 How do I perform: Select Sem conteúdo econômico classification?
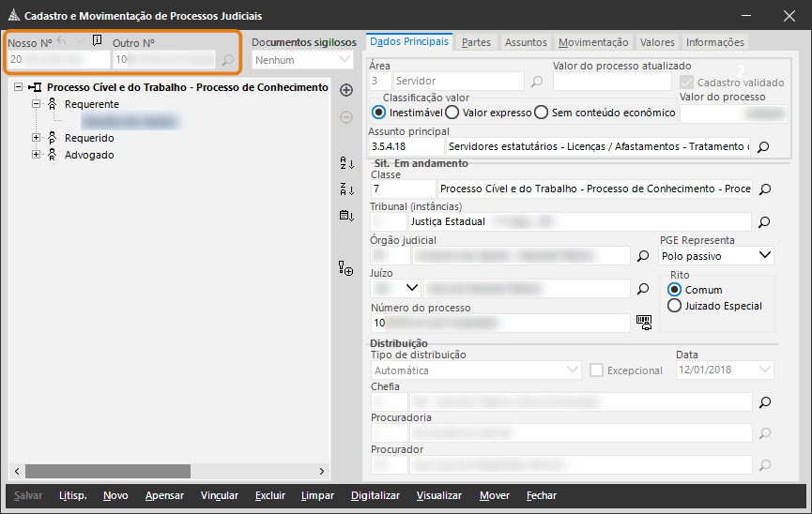tap(541, 113)
